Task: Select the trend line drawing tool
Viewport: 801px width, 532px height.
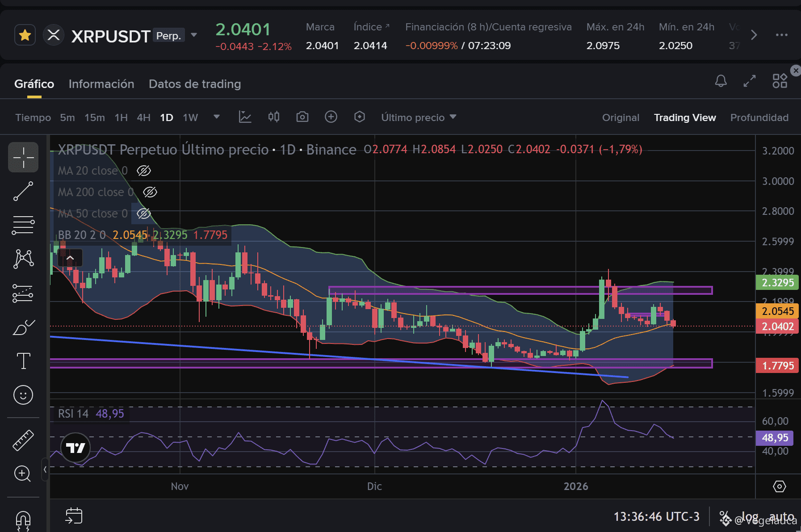Action: [x=23, y=191]
